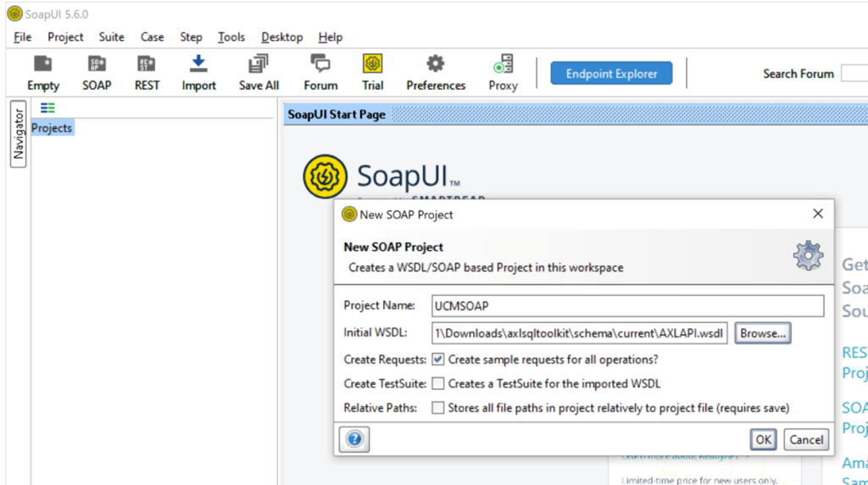The height and width of the screenshot is (485, 868).
Task: Save all projects with Save All icon
Action: coord(259,73)
